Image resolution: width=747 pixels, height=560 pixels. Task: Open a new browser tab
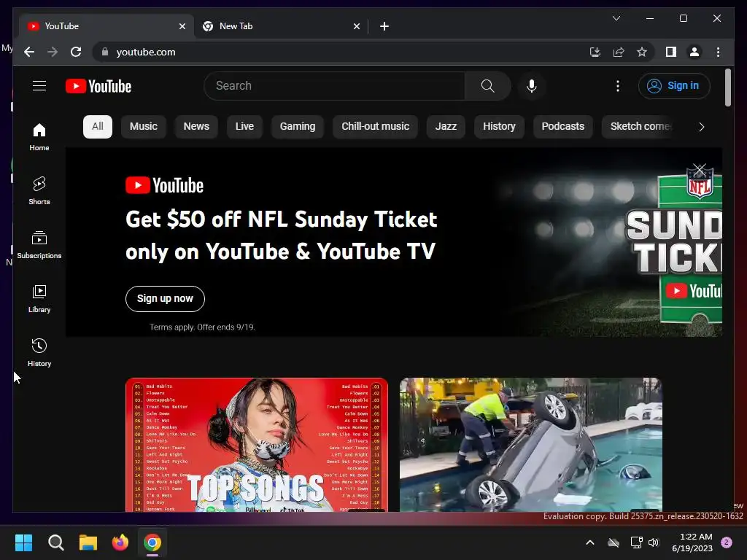(x=384, y=26)
